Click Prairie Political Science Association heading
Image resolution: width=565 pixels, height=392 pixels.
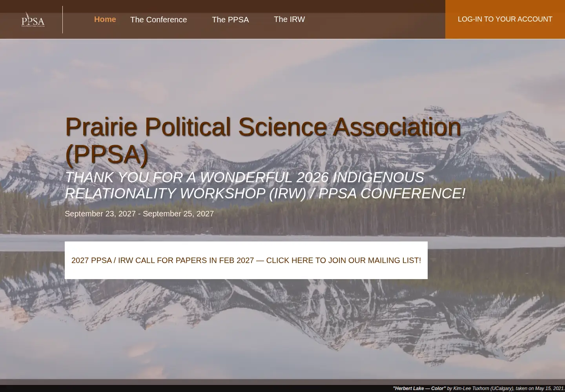(263, 140)
